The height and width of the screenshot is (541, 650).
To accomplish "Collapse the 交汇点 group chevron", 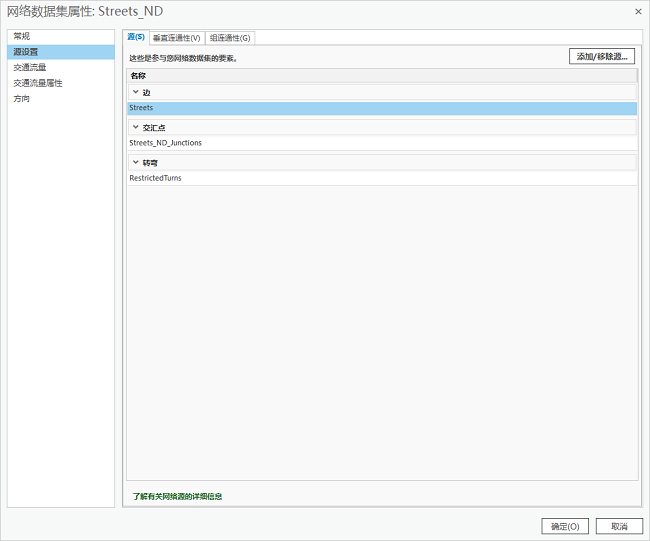I will (135, 127).
